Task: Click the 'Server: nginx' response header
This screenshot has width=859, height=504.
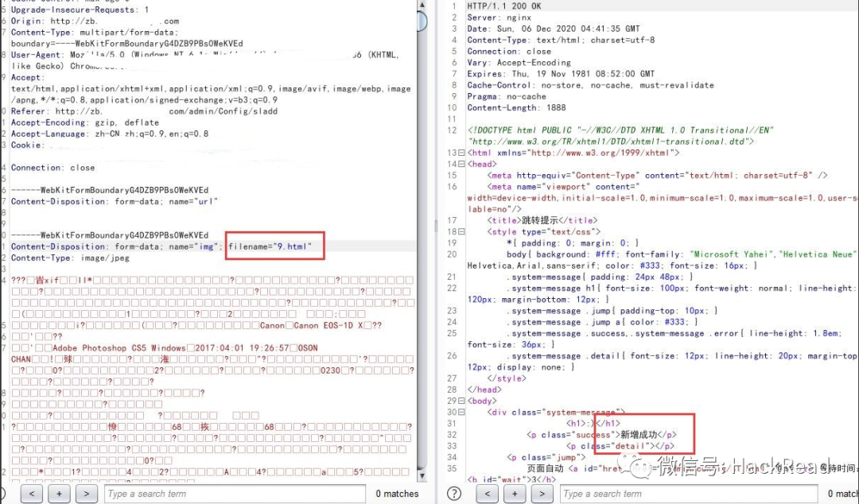Action: 499,17
